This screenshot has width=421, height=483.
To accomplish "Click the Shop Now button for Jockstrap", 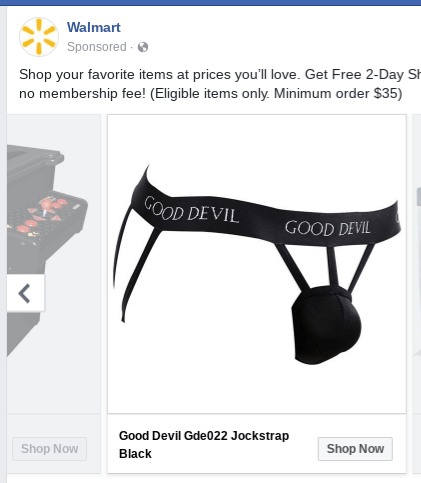I will tap(355, 449).
